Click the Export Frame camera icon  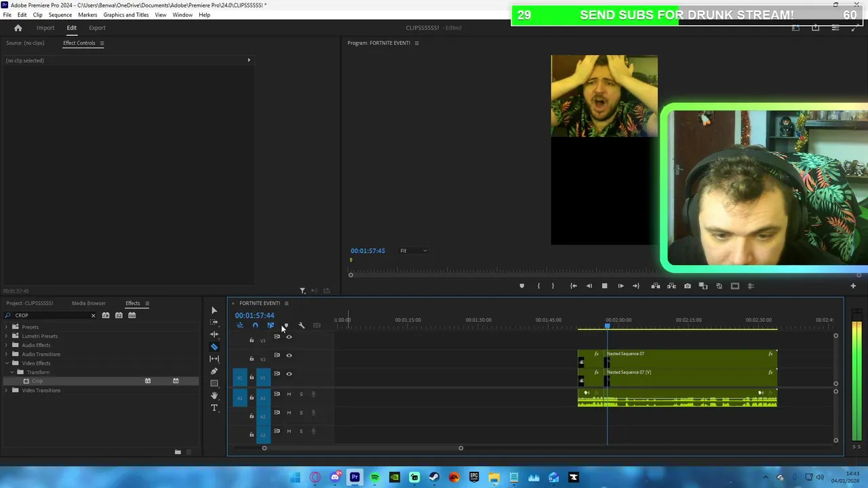tap(688, 286)
